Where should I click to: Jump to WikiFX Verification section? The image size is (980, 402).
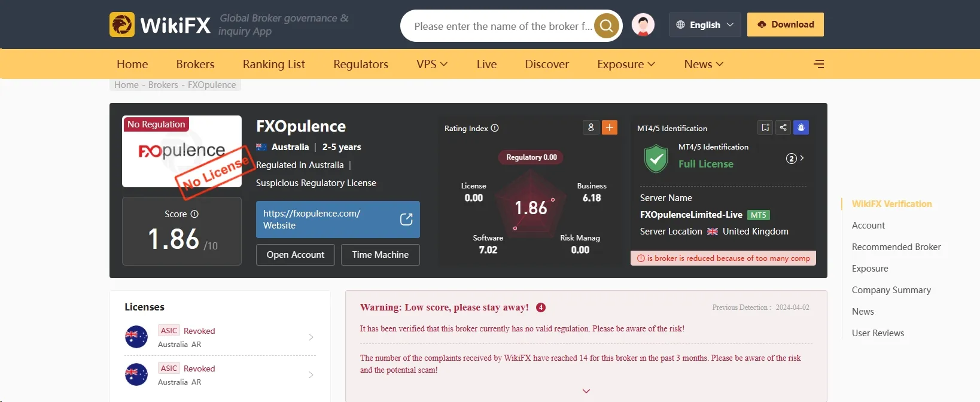tap(891, 204)
